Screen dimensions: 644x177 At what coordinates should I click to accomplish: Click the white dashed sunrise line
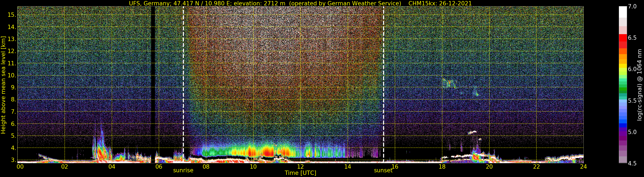coord(183,75)
